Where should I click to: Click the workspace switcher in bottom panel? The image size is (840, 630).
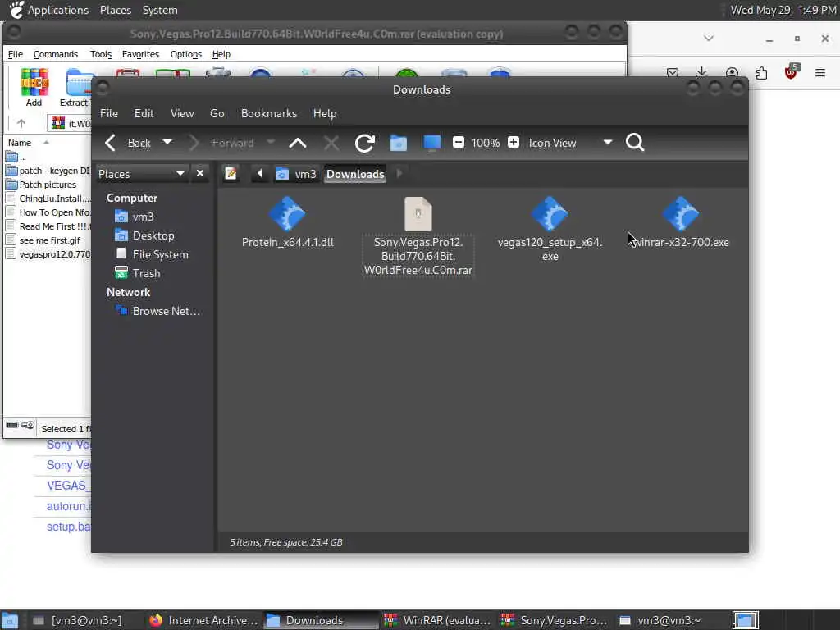pos(745,620)
